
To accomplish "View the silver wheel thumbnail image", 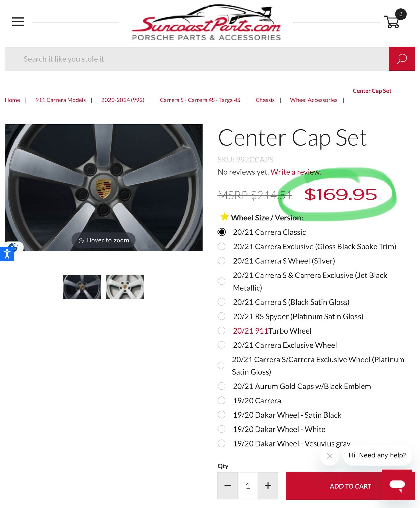I will pyautogui.click(x=125, y=287).
